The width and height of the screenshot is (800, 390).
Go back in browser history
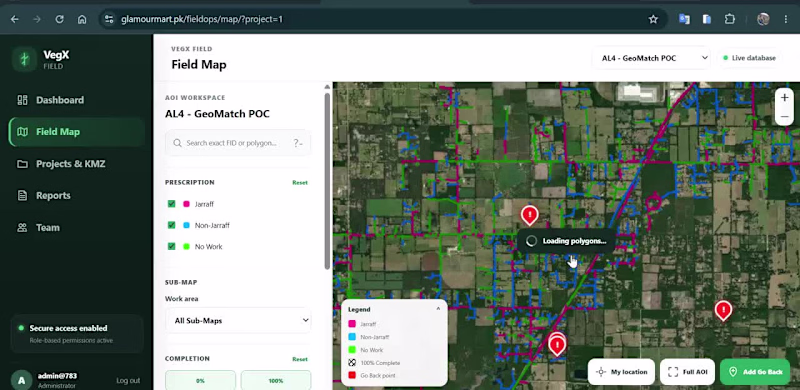pyautogui.click(x=14, y=19)
